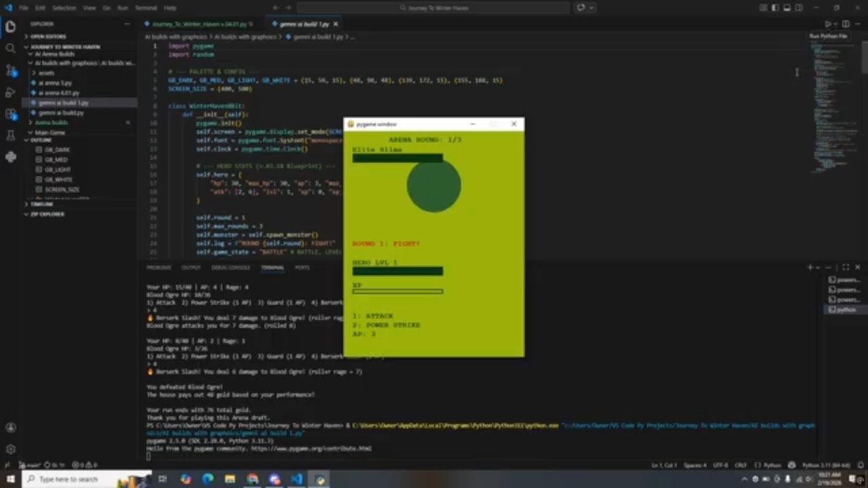The height and width of the screenshot is (488, 868).
Task: Close the gemni ai build 1.py editor tab
Action: point(335,24)
